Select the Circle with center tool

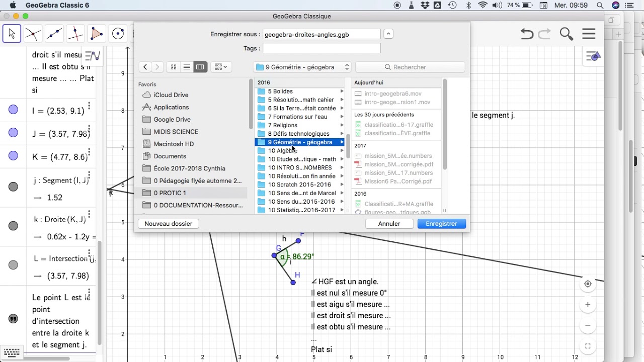(118, 34)
